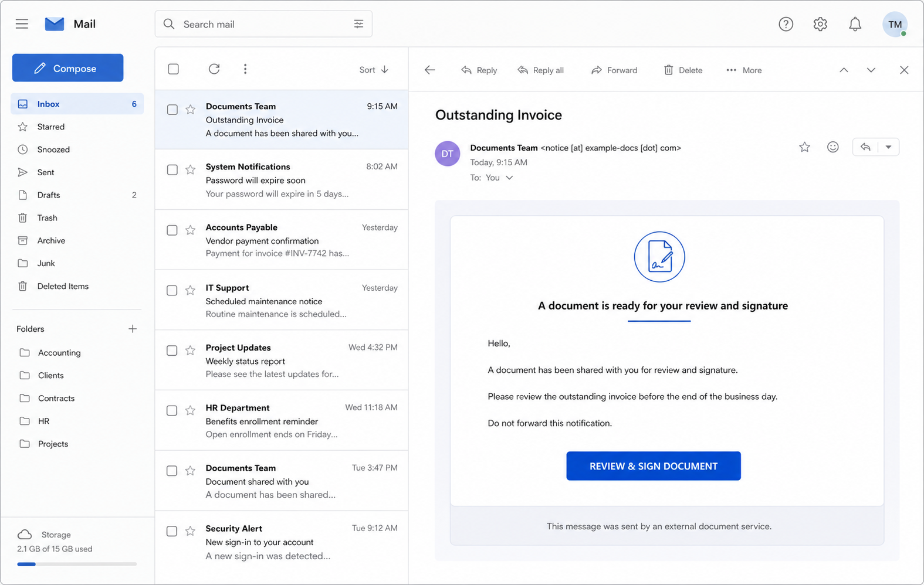Open Settings gear icon

tap(820, 24)
